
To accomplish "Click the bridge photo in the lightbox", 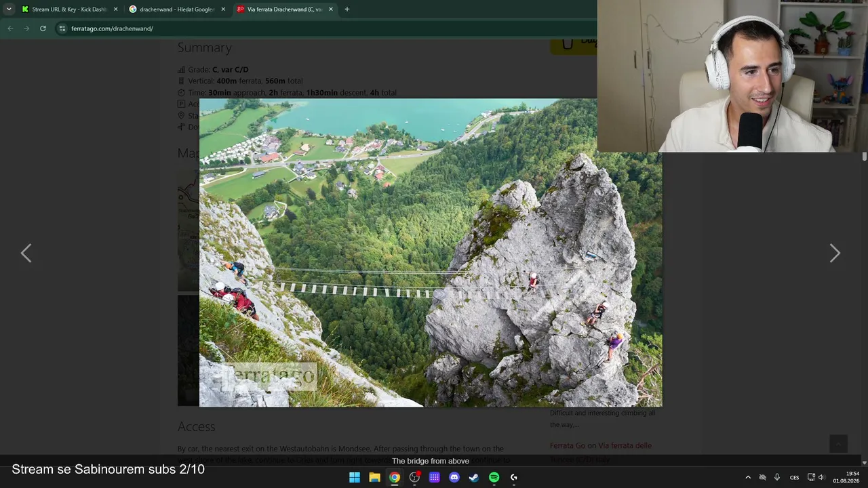I will click(x=431, y=253).
